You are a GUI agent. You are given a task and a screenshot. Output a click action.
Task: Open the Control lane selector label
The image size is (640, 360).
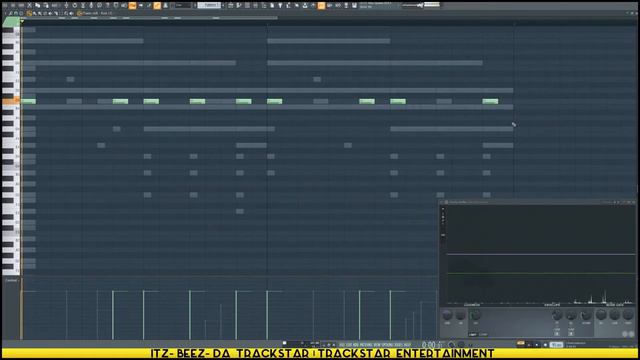coord(11,280)
